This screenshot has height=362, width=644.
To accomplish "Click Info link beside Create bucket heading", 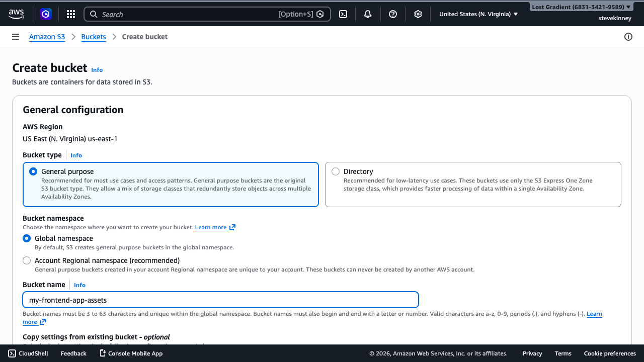I will [x=97, y=70].
